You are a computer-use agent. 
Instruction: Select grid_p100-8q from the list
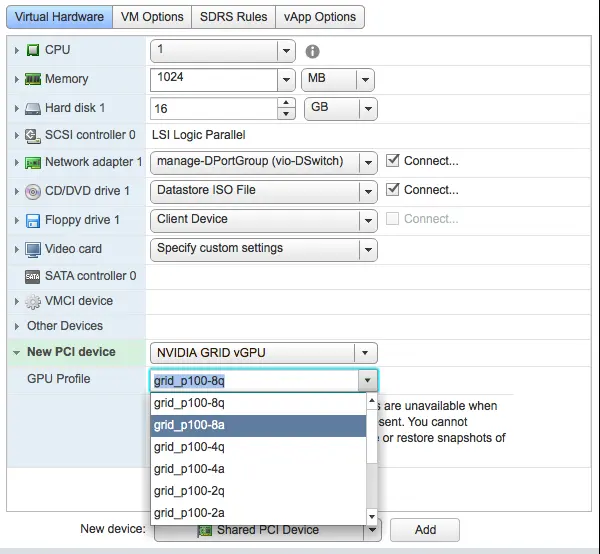pyautogui.click(x=258, y=403)
